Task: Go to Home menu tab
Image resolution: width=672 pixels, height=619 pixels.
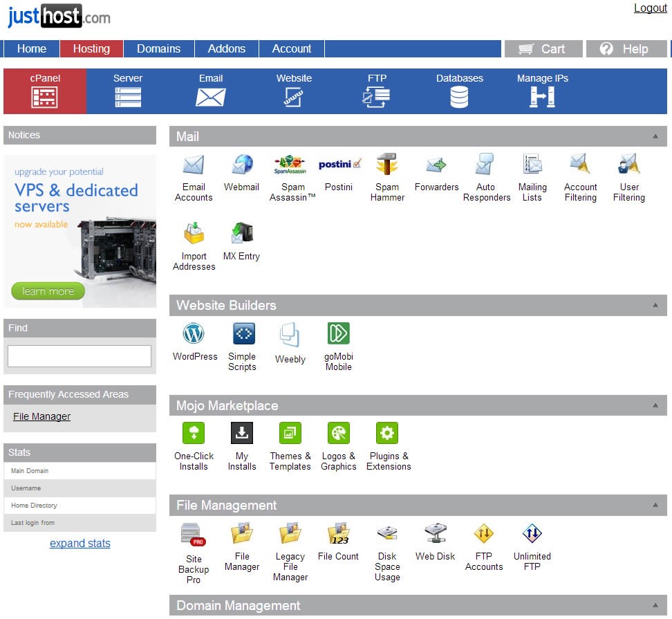Action: point(32,49)
